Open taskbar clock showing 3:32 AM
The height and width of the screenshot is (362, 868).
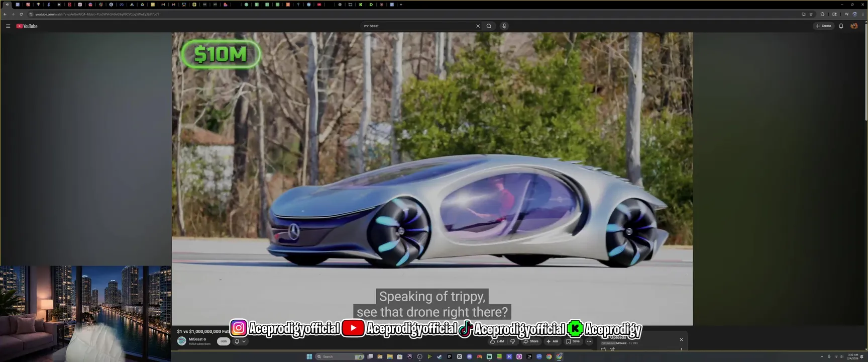click(852, 356)
